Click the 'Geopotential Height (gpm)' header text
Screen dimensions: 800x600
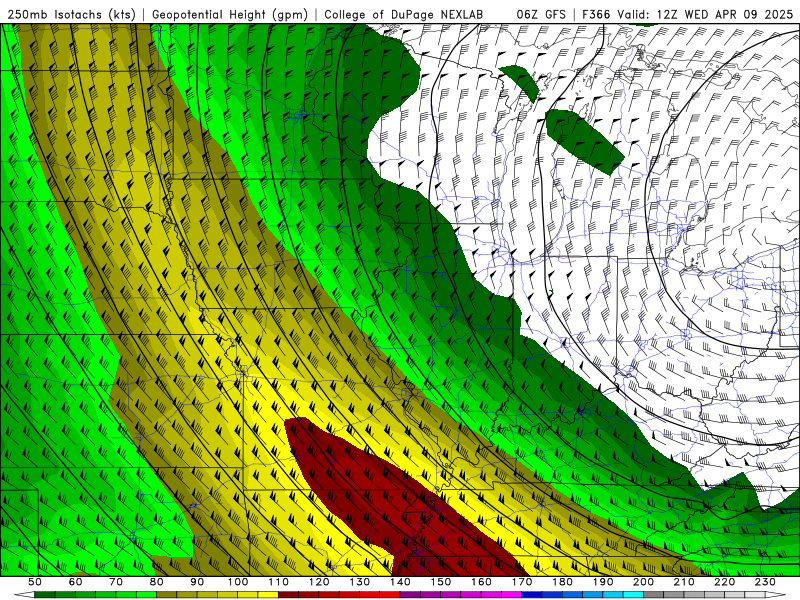click(x=230, y=14)
